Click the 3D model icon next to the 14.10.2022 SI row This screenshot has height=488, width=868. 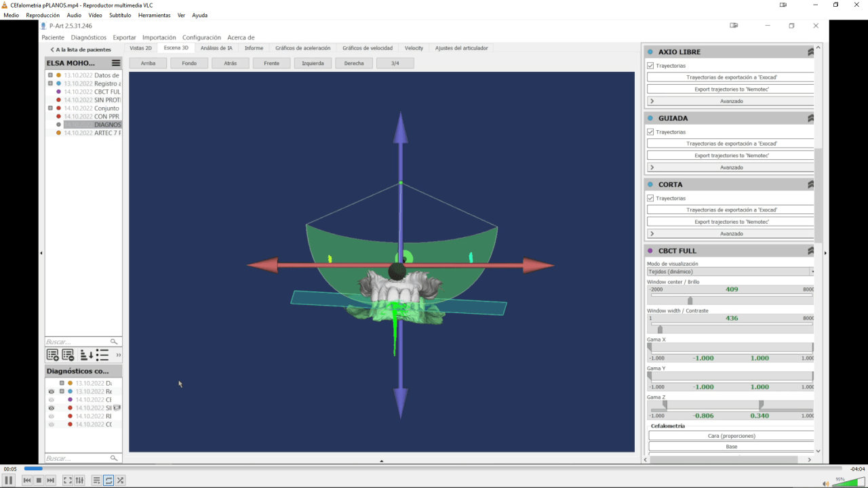[x=117, y=408]
